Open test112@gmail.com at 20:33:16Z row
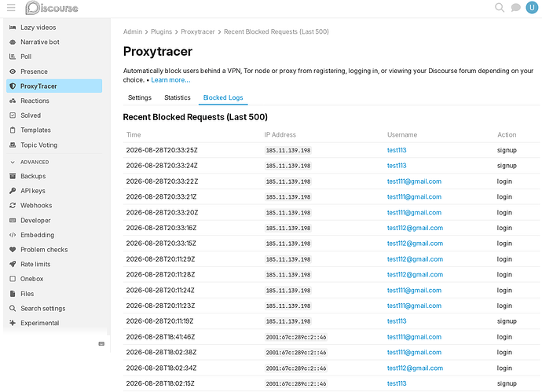The image size is (542, 392). tap(415, 228)
